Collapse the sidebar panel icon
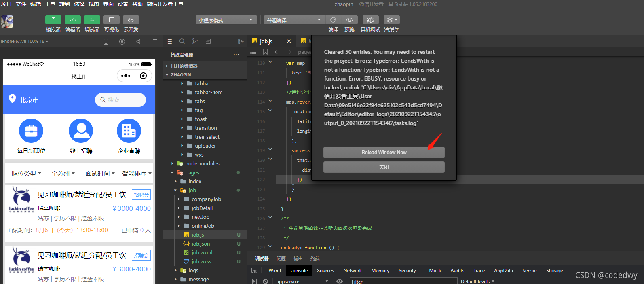 click(x=241, y=41)
